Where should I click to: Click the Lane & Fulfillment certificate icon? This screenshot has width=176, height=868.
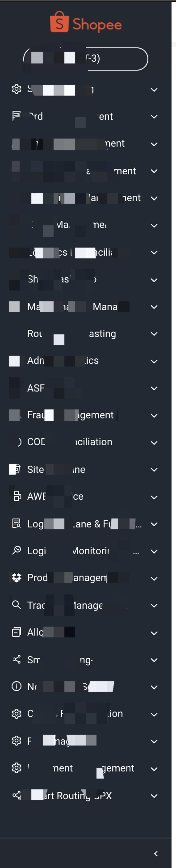pos(17,524)
